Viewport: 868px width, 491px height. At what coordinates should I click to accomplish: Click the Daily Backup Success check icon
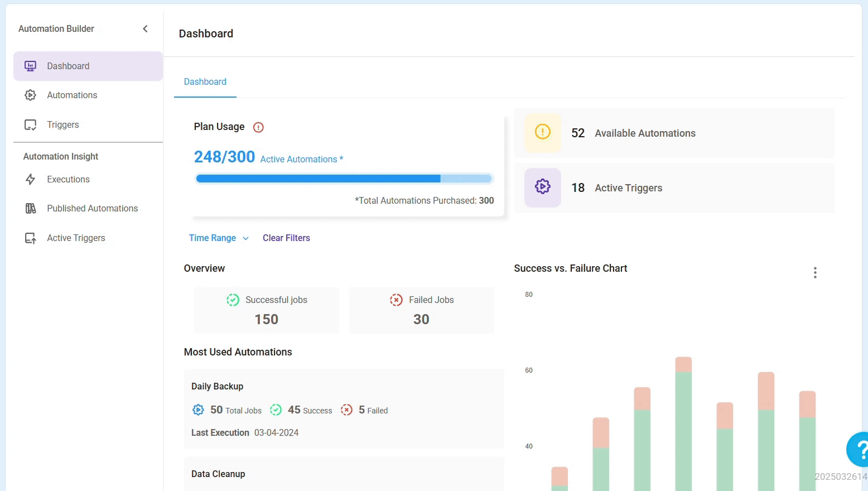tap(276, 410)
